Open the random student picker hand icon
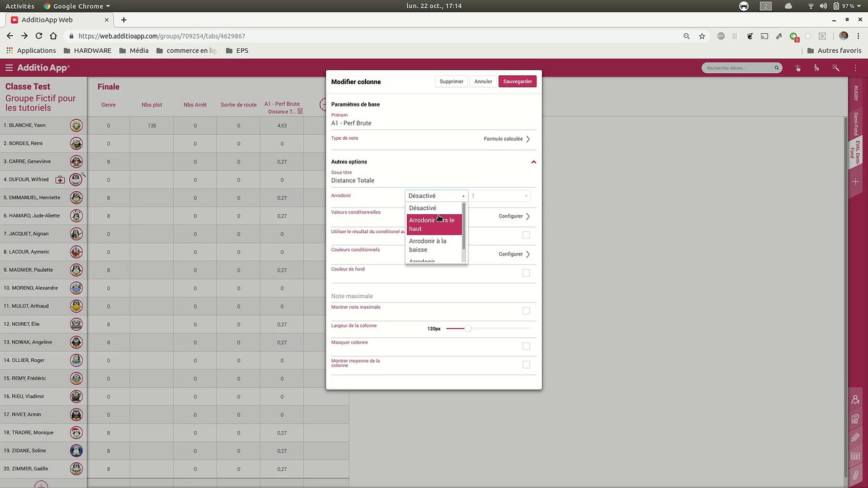 pos(797,68)
